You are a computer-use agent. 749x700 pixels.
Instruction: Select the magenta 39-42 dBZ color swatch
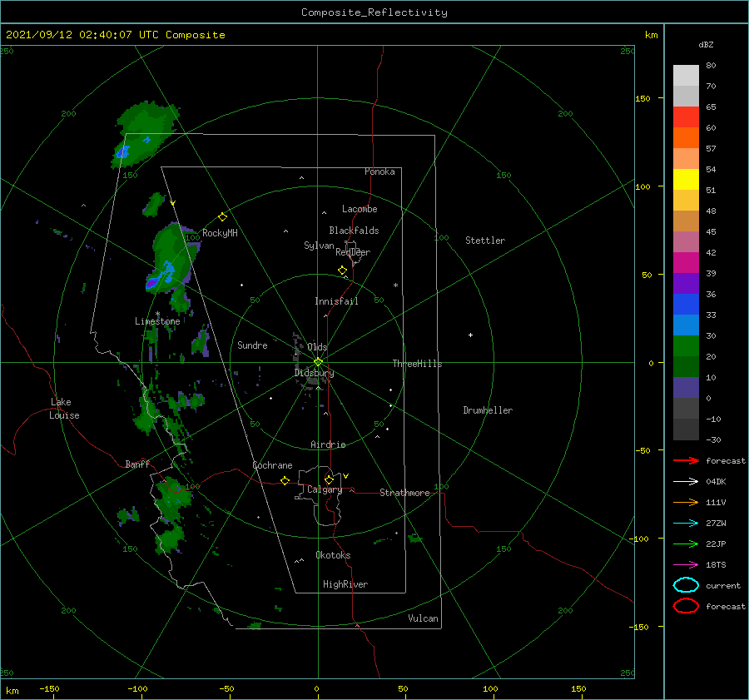click(686, 263)
